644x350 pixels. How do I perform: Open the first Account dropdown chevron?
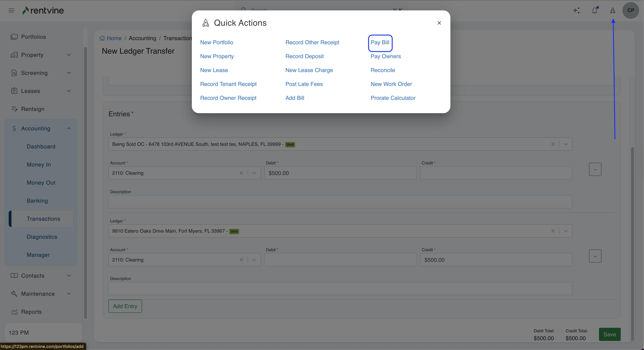pyautogui.click(x=254, y=173)
